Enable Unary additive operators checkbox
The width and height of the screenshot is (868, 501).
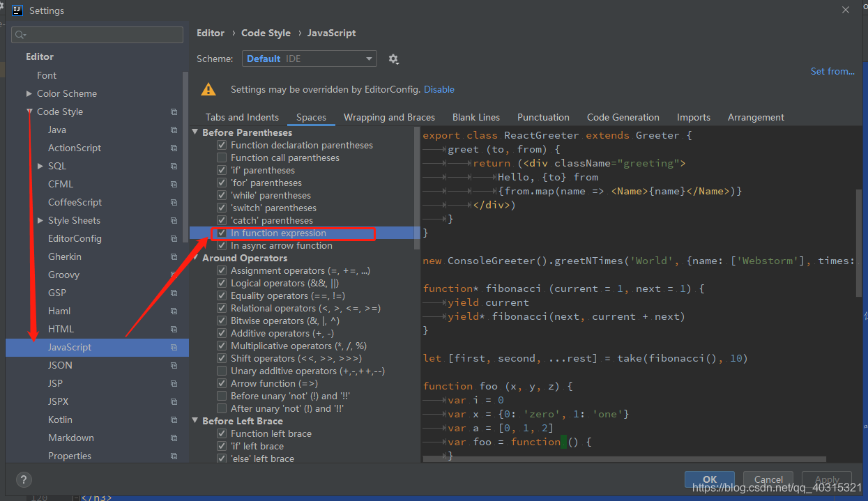(222, 371)
